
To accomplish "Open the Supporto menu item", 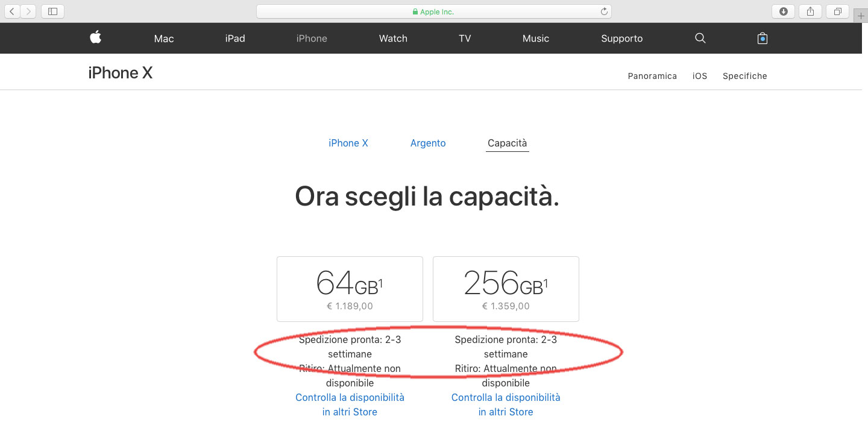I will (x=621, y=38).
